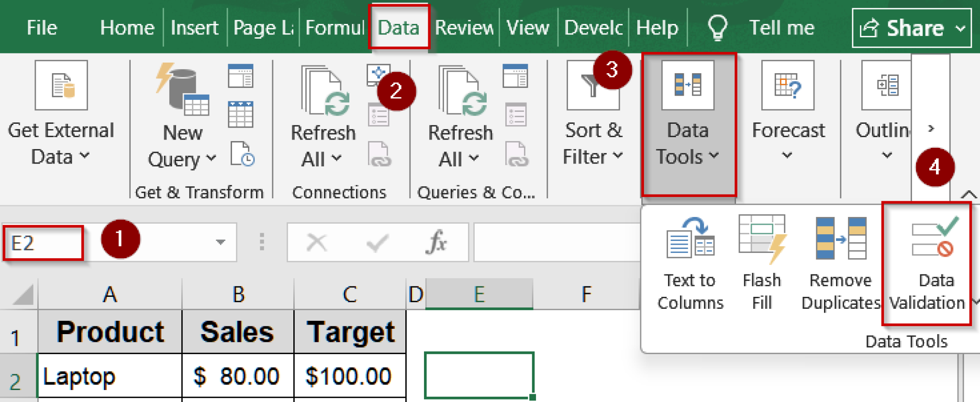The height and width of the screenshot is (402, 980).
Task: Click the Forecast icon
Action: (788, 86)
